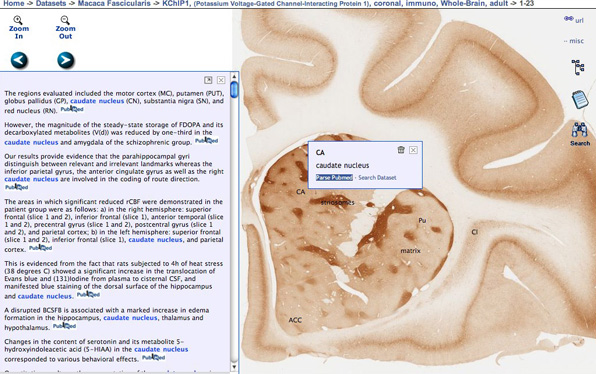596x374 pixels.
Task: Go to next slice with right arrow
Action: 66,60
